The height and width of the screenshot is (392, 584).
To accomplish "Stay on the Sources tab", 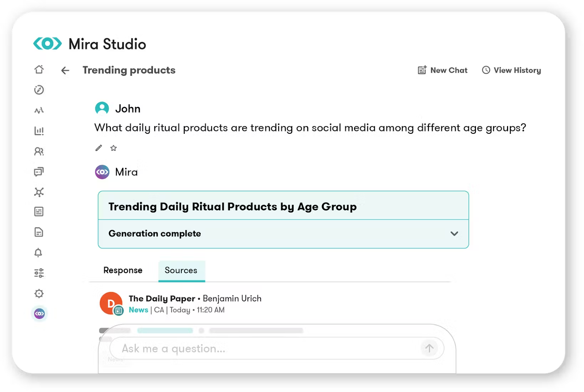I will coord(181,270).
